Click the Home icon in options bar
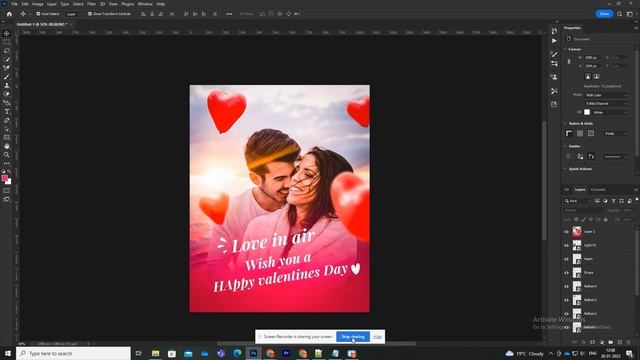 (9, 14)
